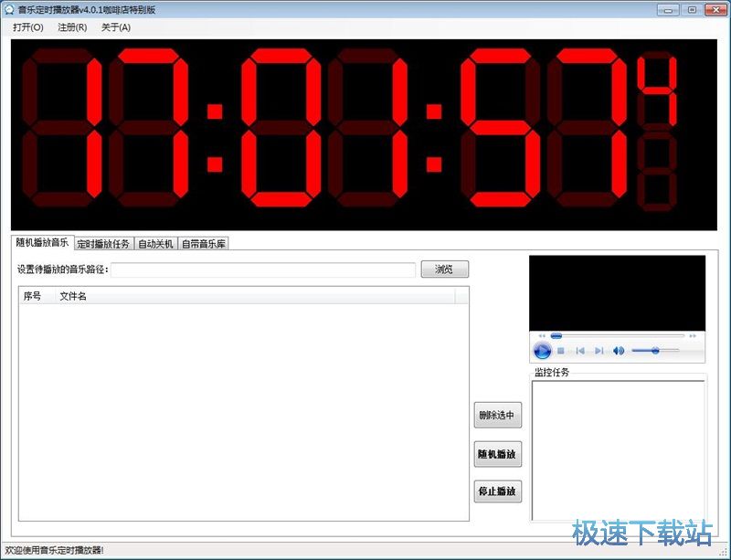Click the fast-forward arrows on the seek bar

click(693, 334)
